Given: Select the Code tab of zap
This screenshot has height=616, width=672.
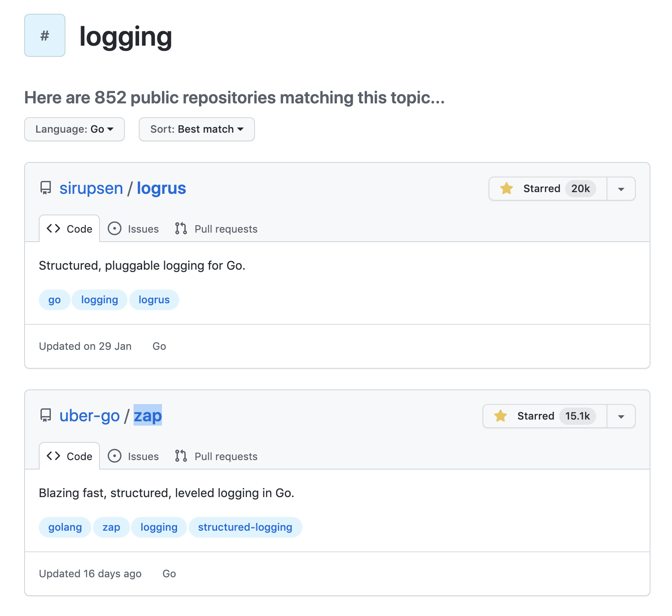Looking at the screenshot, I should tap(69, 456).
